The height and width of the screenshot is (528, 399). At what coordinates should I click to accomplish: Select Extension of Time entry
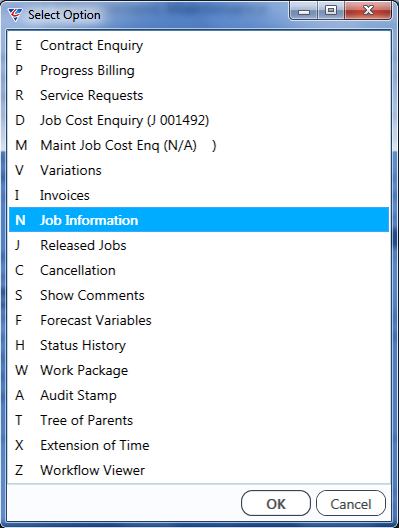coord(199,445)
